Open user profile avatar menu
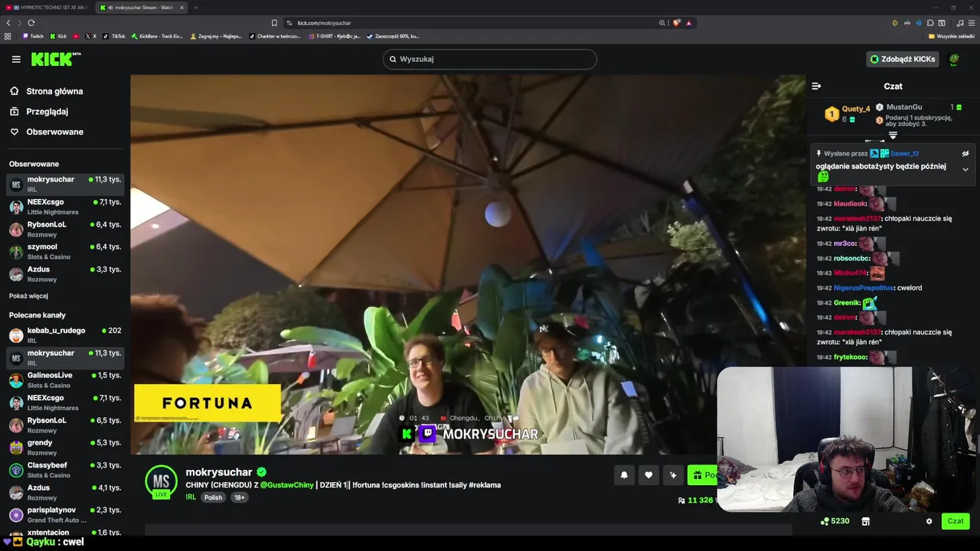Viewport: 980px width, 551px height. click(x=954, y=59)
